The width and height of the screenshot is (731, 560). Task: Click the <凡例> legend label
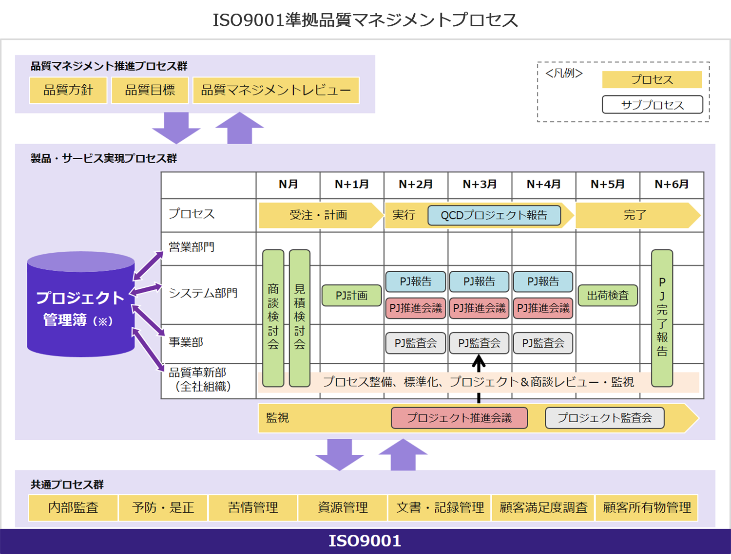click(564, 74)
